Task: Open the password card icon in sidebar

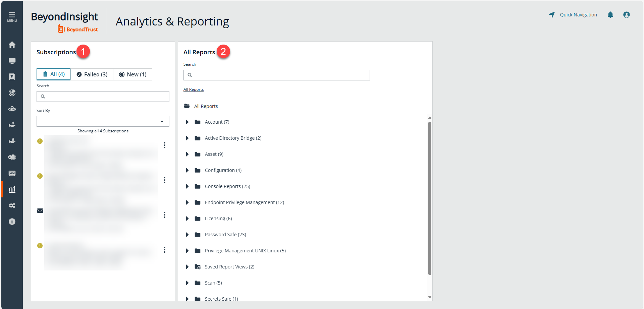Action: 12,173
